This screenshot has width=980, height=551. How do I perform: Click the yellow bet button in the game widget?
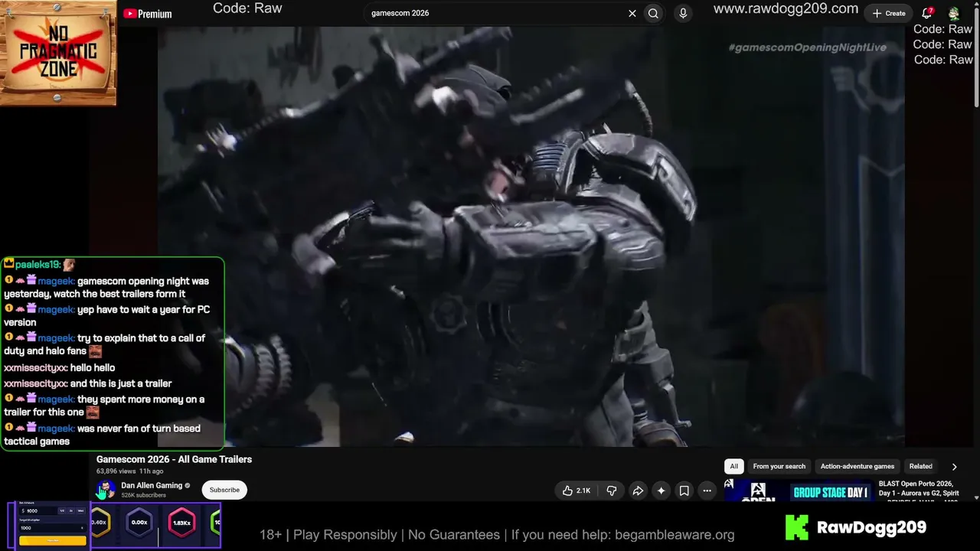tap(52, 540)
